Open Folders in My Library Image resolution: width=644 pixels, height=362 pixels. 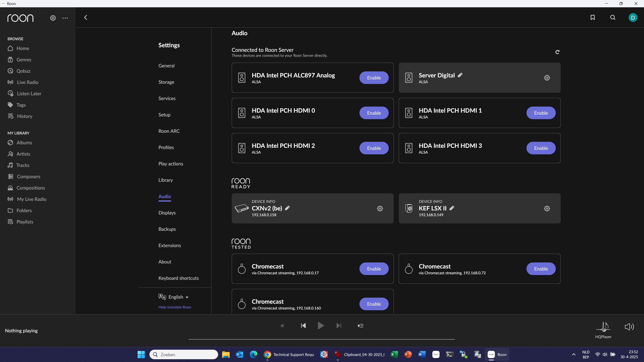(x=20, y=210)
